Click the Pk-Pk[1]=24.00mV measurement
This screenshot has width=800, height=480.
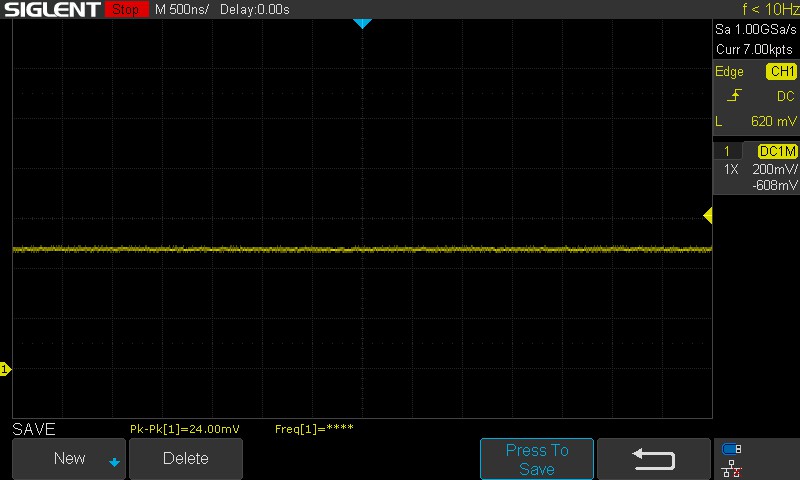[185, 429]
